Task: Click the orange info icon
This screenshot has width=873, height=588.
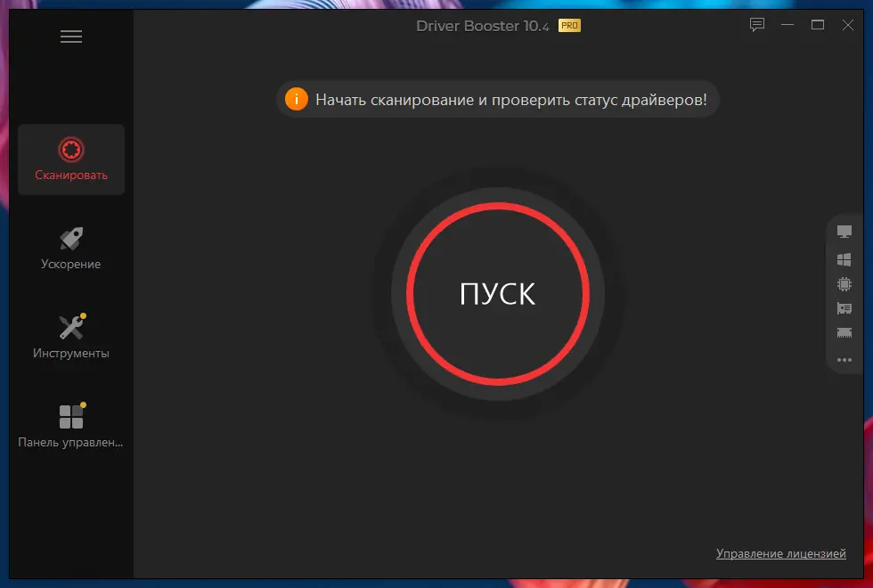Action: [x=296, y=99]
